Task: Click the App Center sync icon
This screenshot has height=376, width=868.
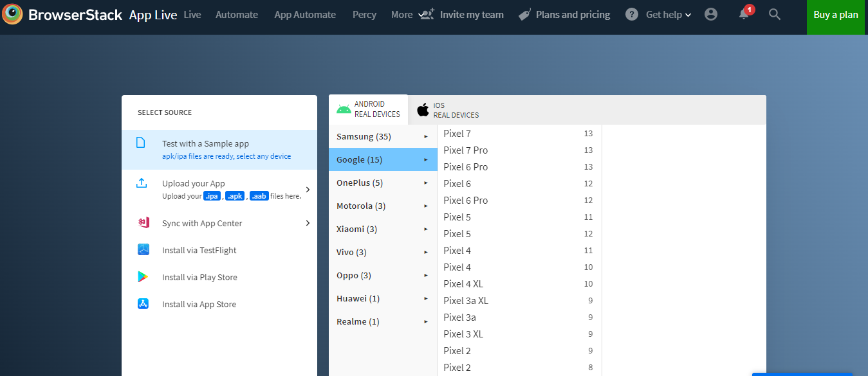Action: pyautogui.click(x=143, y=223)
